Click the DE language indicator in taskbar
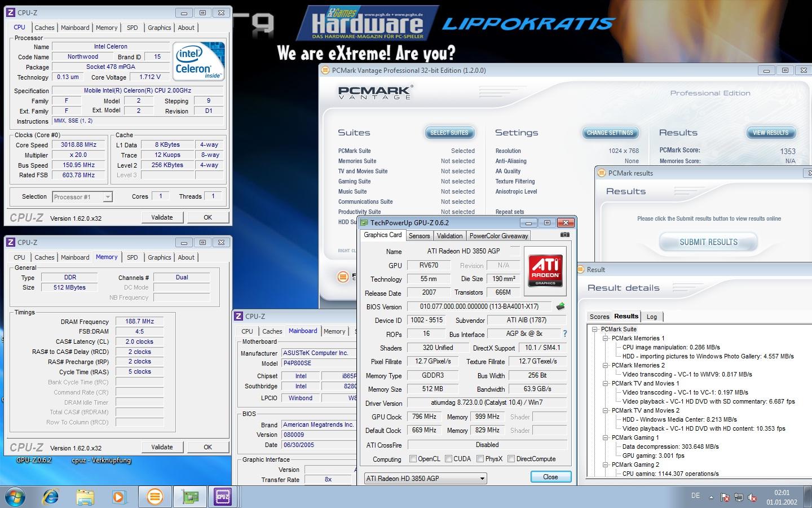The width and height of the screenshot is (812, 508). pyautogui.click(x=695, y=496)
